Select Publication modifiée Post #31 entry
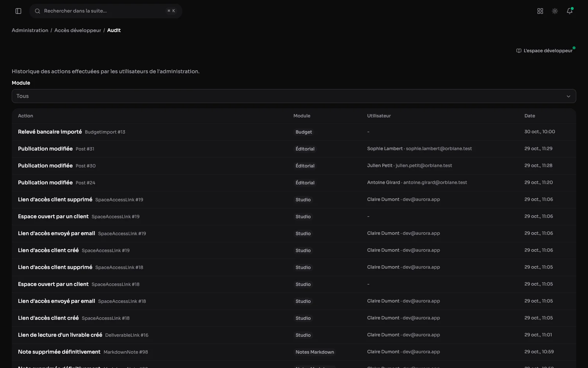 [x=294, y=149]
